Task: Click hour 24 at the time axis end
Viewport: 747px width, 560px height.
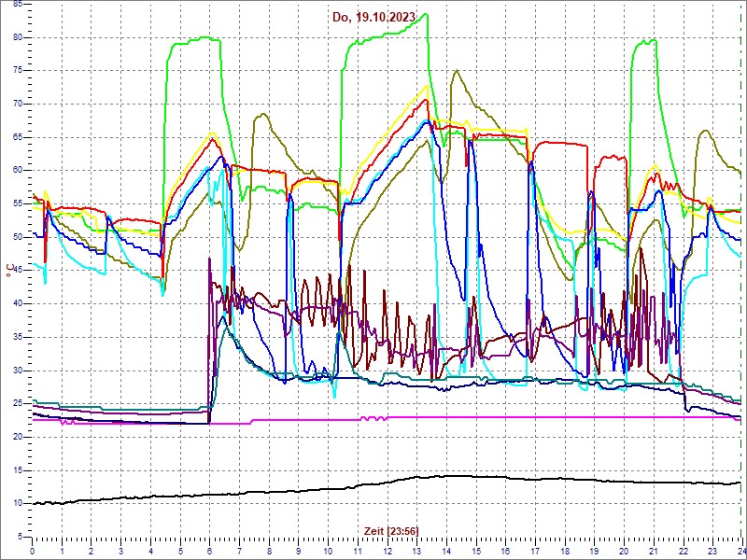Action: coord(740,551)
